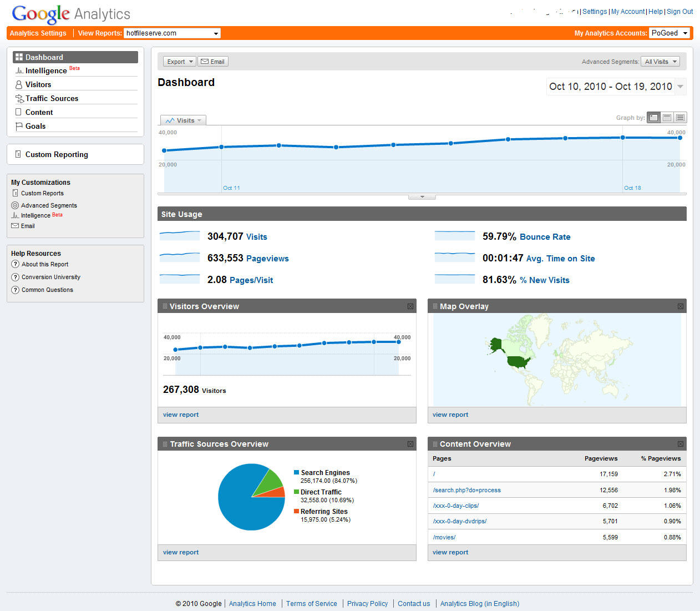
Task: Click view report under Content Overview
Action: 450,552
